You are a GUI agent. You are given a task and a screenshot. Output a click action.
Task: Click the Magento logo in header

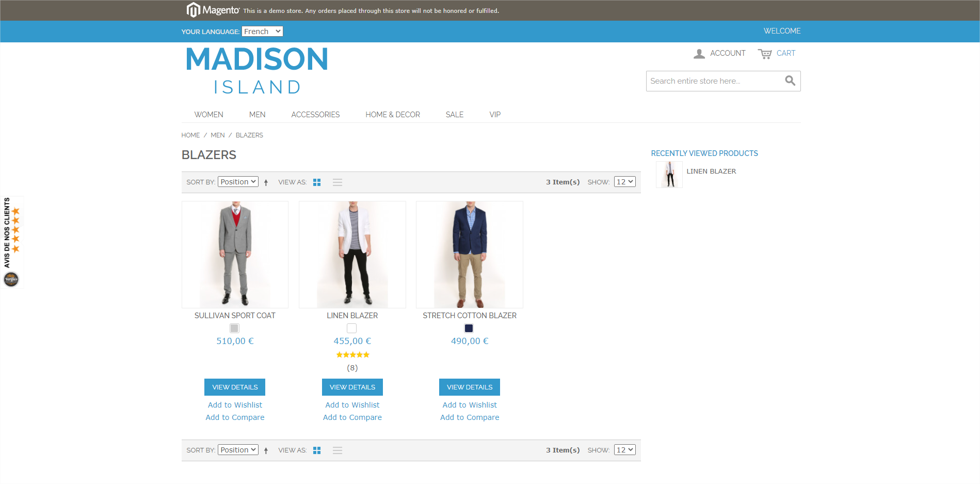point(213,10)
